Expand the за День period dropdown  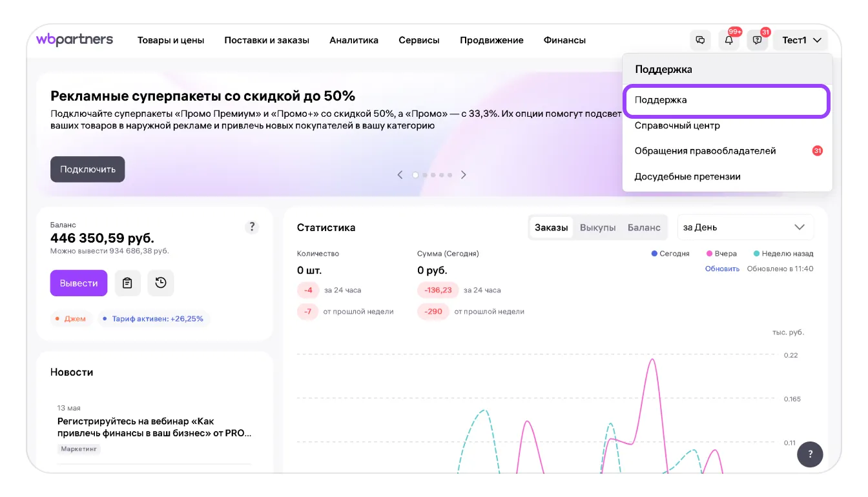point(745,227)
